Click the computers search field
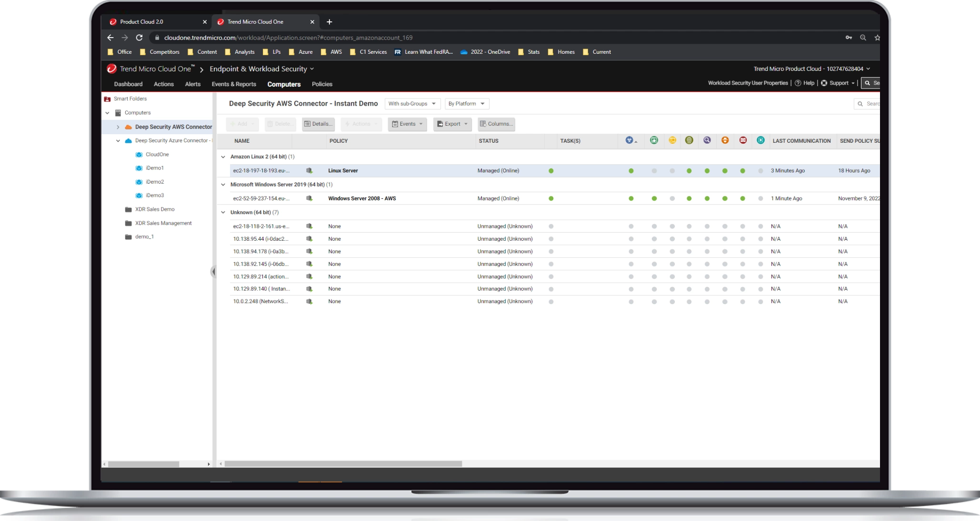This screenshot has height=521, width=980. coord(868,104)
